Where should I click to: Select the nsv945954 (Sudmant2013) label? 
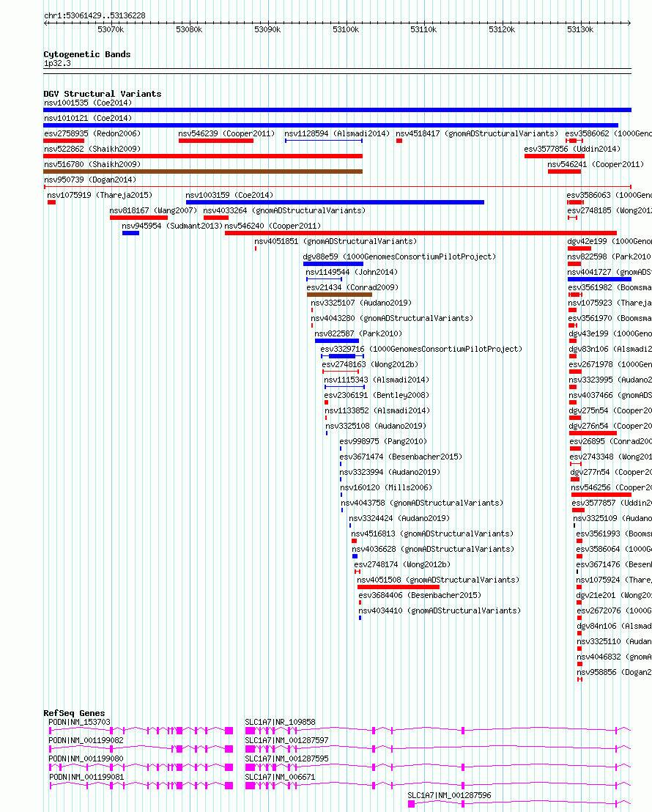172,226
